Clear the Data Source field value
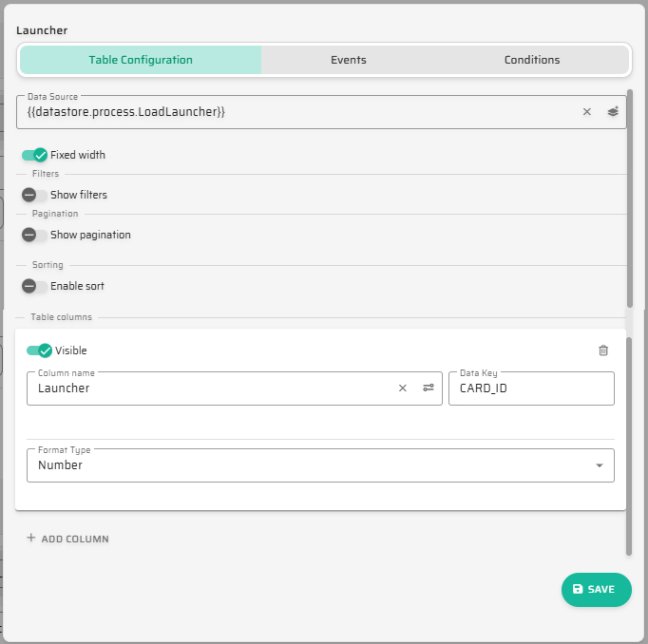648x644 pixels. [586, 112]
